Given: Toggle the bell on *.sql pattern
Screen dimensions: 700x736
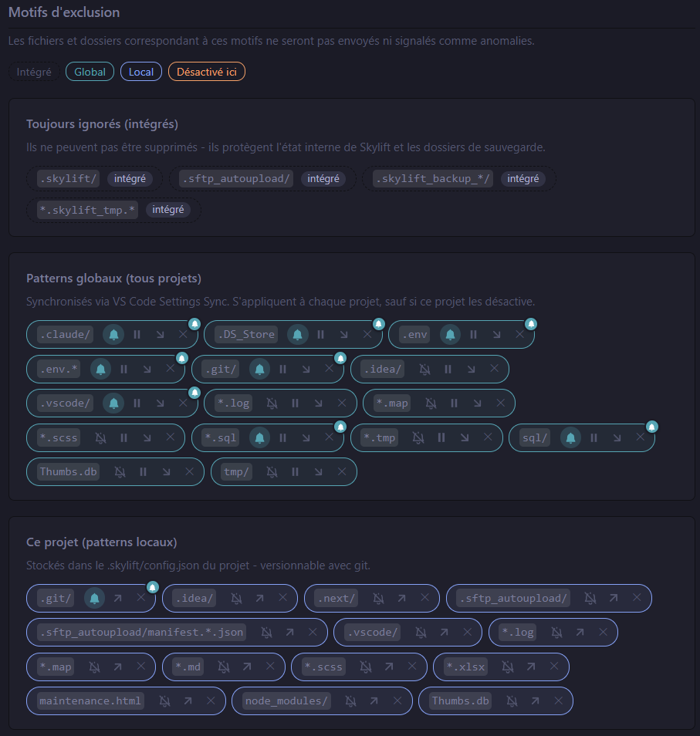Looking at the screenshot, I should pos(259,438).
